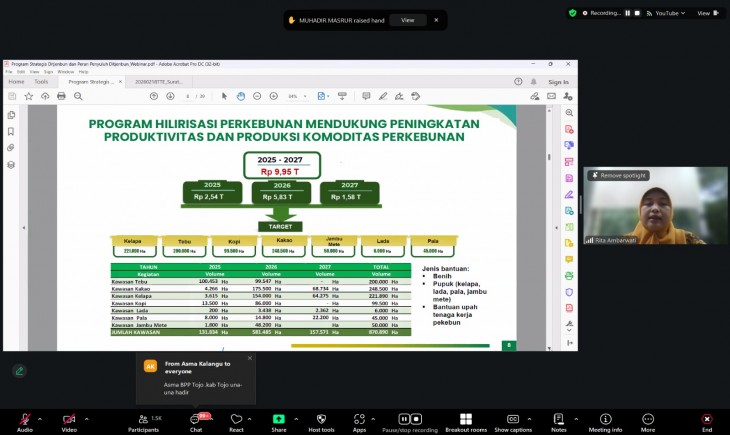Unmute audio in Zoom toolbar
Screen dimensions: 730x435
click(25, 422)
